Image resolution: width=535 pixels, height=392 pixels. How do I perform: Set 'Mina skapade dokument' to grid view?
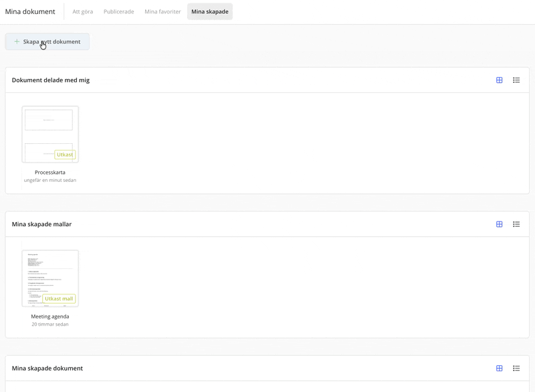click(499, 368)
